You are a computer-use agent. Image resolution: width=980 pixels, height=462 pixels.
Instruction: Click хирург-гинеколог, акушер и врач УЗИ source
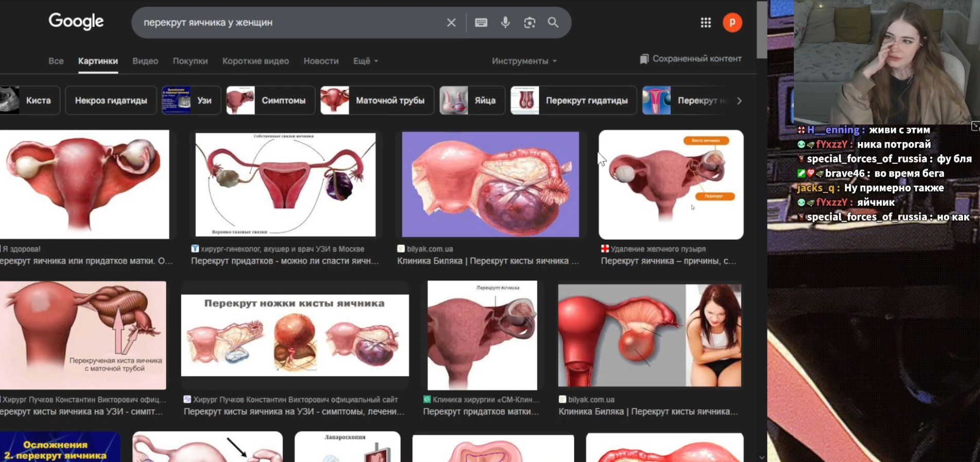click(282, 249)
